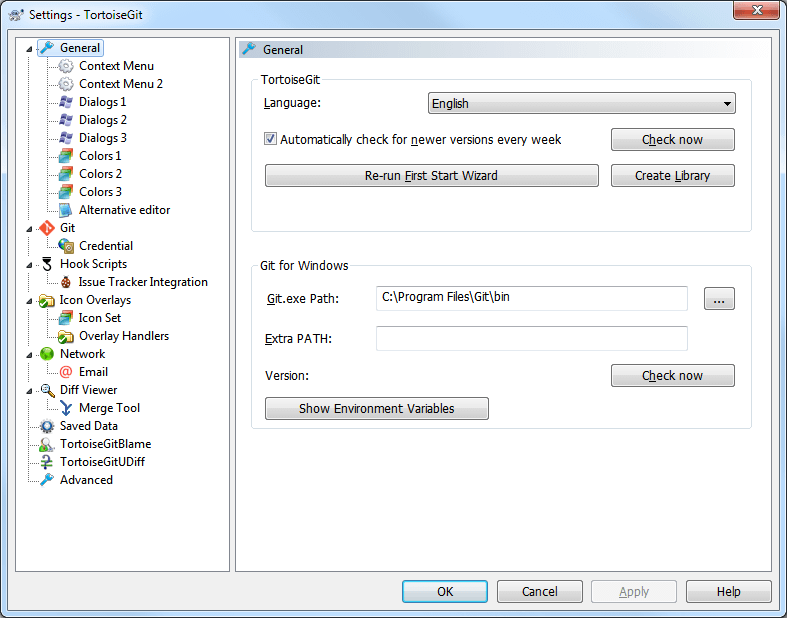The height and width of the screenshot is (618, 787).
Task: Select the Credential tree item
Action: [106, 246]
